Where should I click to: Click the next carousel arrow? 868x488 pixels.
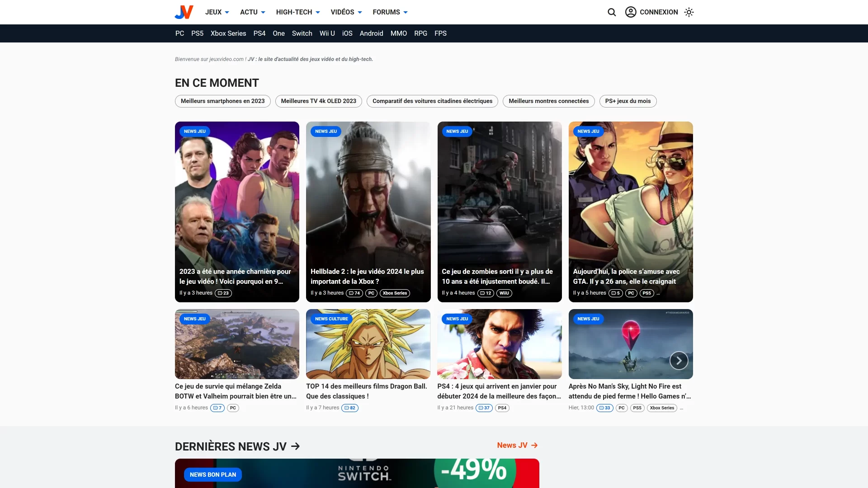click(679, 361)
